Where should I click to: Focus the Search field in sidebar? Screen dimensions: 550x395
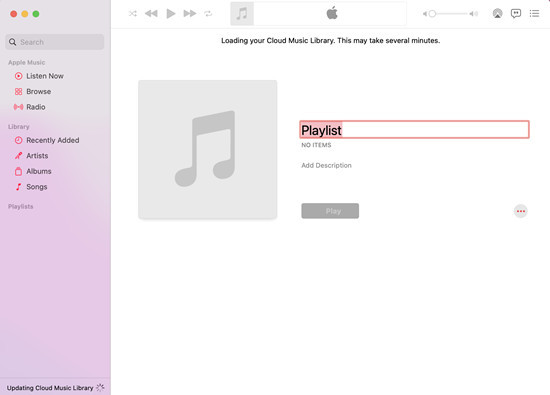55,42
